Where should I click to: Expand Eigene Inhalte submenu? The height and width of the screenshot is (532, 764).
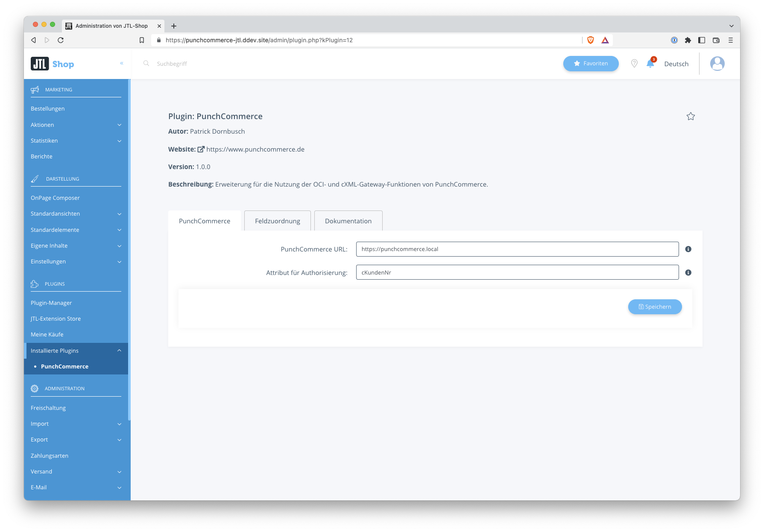point(76,246)
